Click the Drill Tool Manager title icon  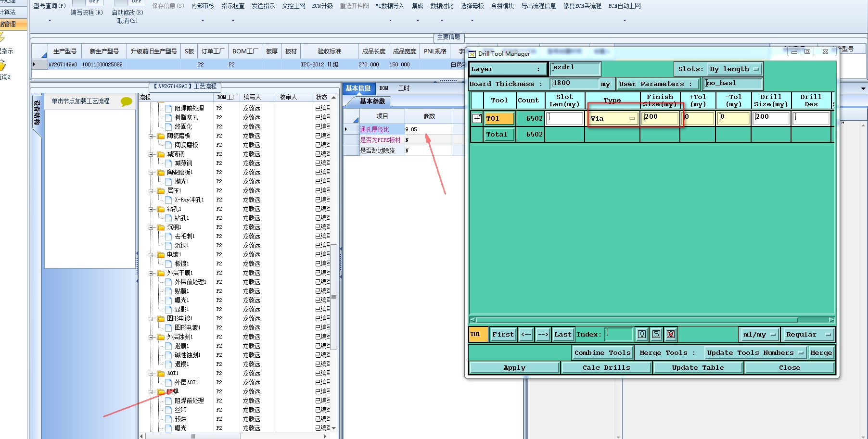point(472,54)
